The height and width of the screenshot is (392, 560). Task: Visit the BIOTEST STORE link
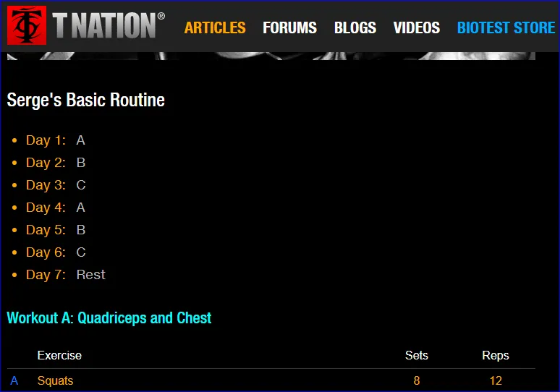click(x=506, y=28)
